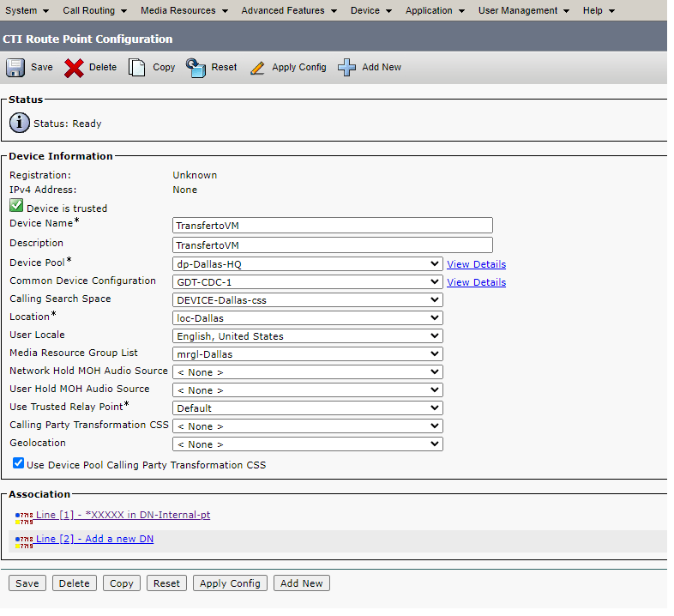
Task: Click the bottom Add New button
Action: coord(301,583)
